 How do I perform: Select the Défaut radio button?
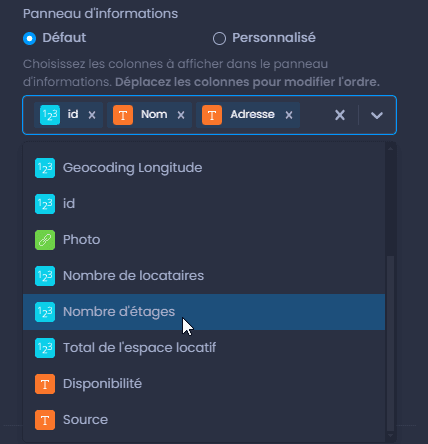[29, 39]
